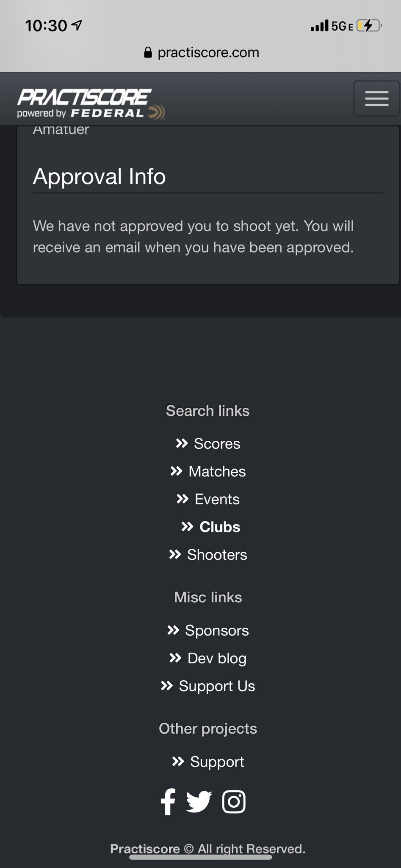The image size is (401, 868).
Task: Open the Scores search link
Action: 208,444
